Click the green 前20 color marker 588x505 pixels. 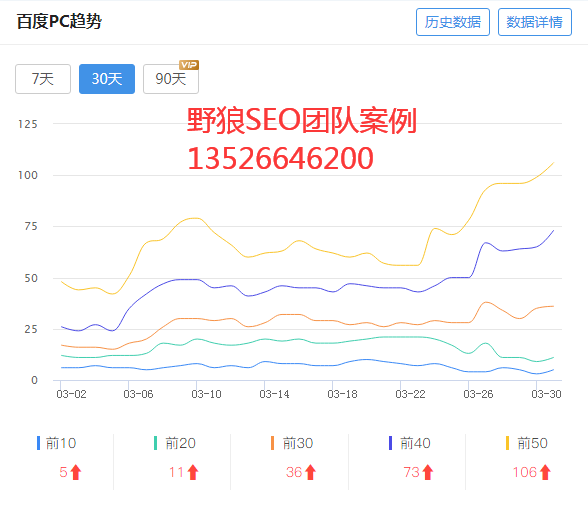click(156, 443)
